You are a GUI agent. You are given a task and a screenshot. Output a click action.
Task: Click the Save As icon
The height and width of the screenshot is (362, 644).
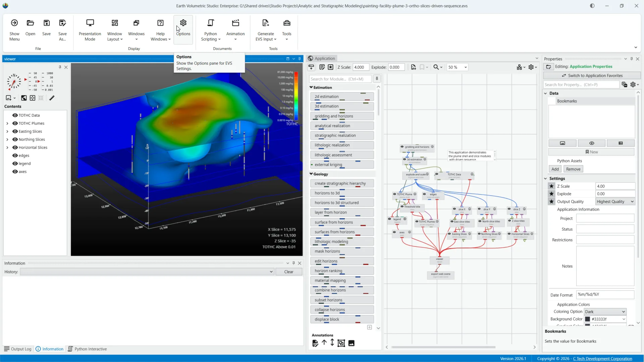[x=62, y=23]
